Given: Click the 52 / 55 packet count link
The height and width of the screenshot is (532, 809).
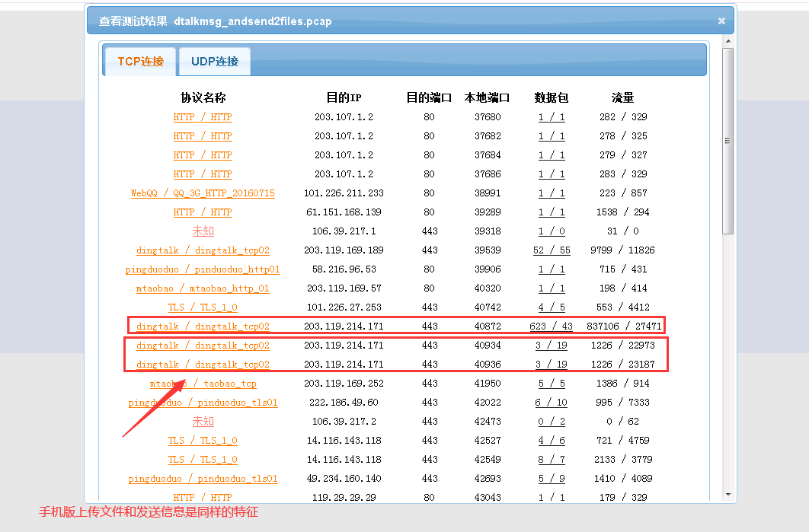Looking at the screenshot, I should coord(551,250).
